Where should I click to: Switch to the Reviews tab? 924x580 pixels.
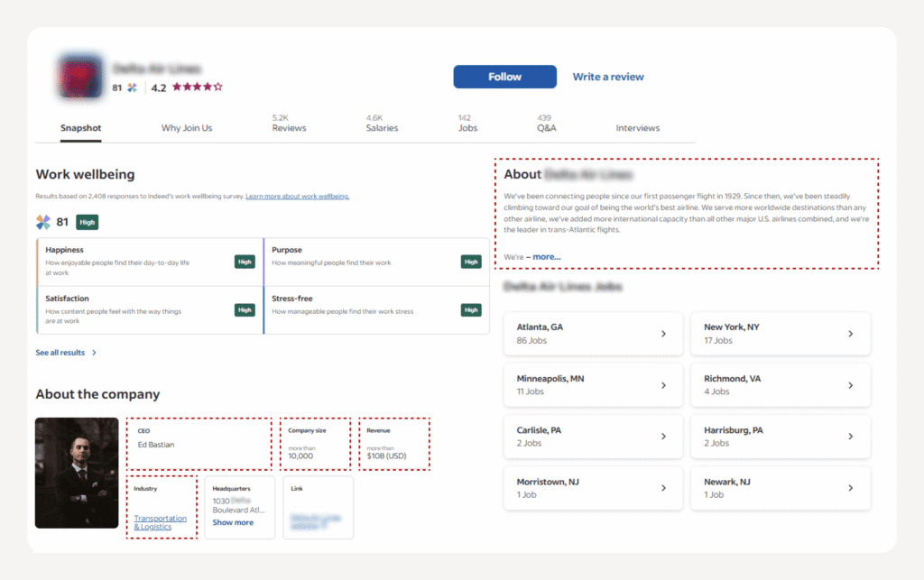(289, 127)
